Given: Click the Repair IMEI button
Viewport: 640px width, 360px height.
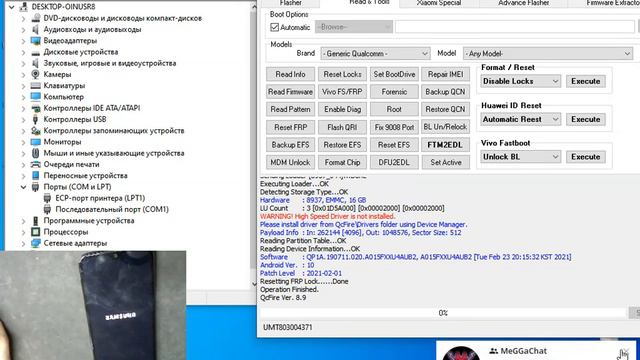Looking at the screenshot, I should pyautogui.click(x=445, y=74).
